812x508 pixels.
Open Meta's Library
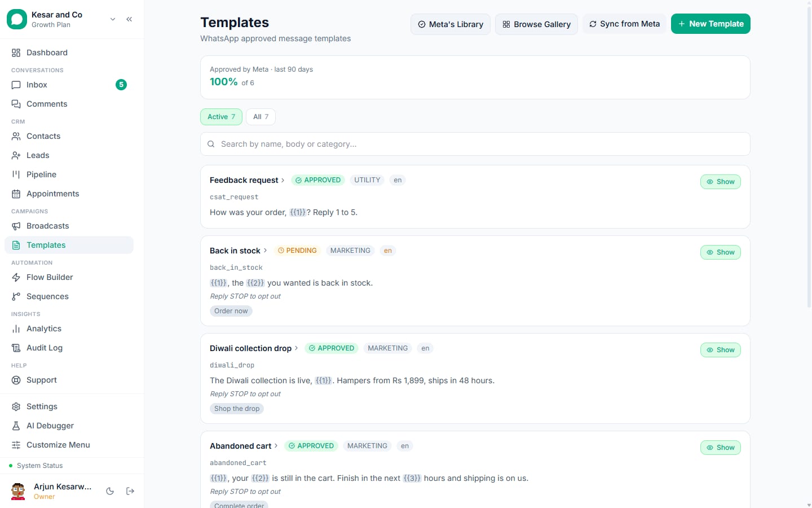(x=451, y=24)
